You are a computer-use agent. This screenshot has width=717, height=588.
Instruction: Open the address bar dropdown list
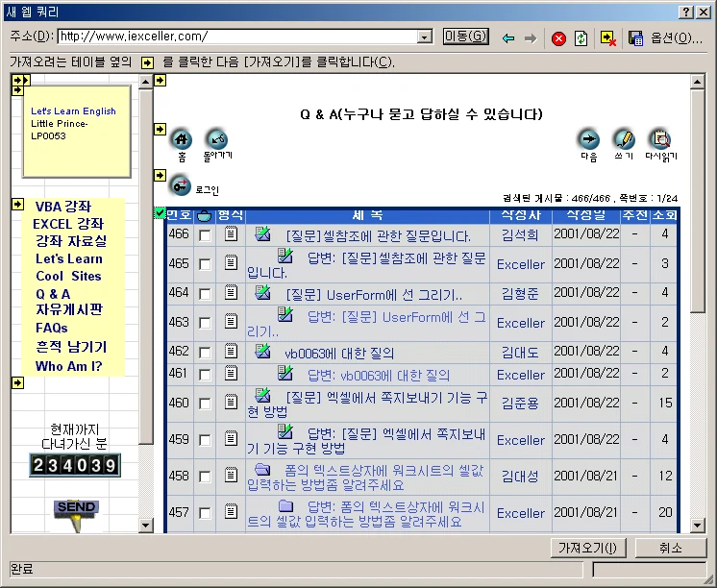pyautogui.click(x=425, y=37)
